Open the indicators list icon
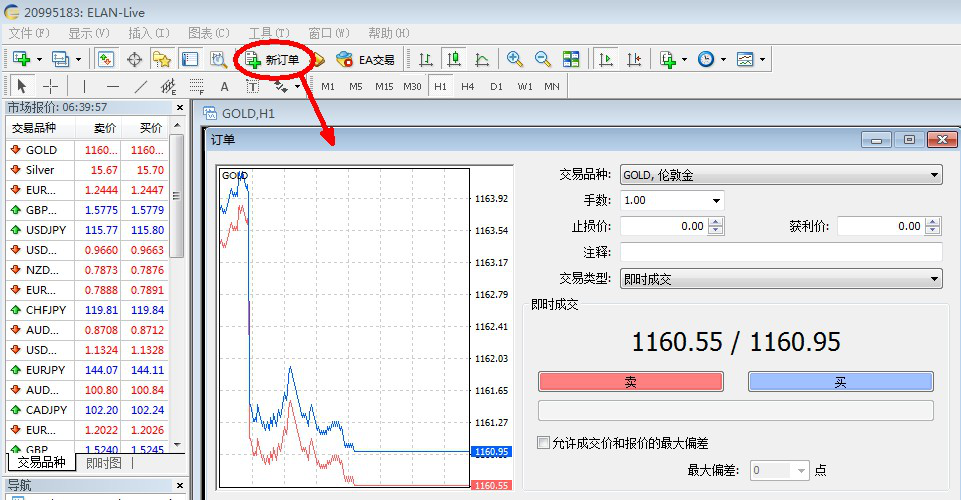 point(668,59)
